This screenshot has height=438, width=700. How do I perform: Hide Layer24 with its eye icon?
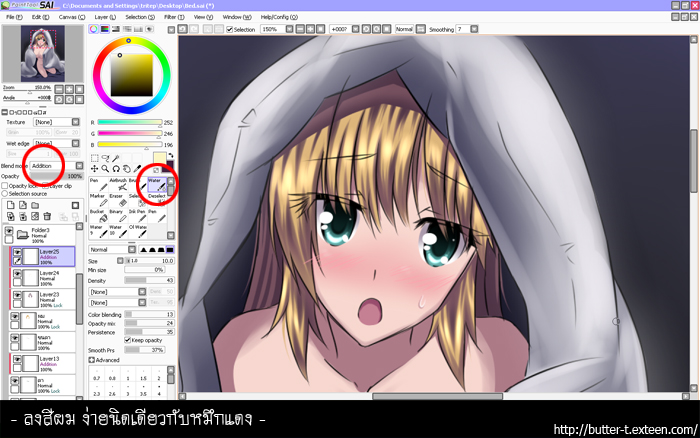click(17, 273)
